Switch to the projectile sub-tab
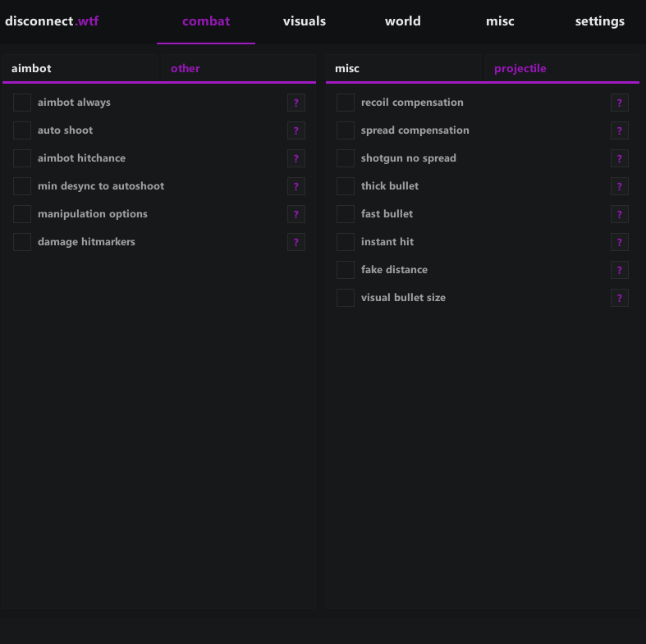 (520, 69)
